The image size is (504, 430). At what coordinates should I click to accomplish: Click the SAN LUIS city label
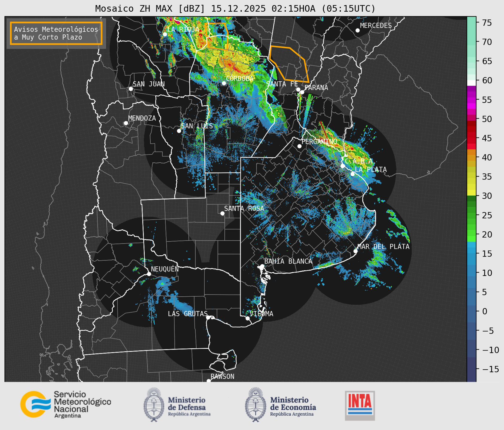[x=197, y=126]
